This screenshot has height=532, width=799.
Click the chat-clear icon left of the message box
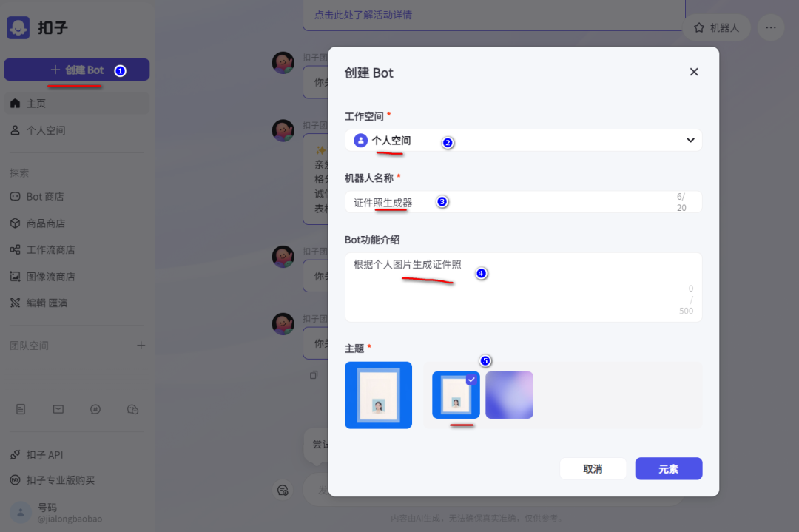pyautogui.click(x=283, y=491)
